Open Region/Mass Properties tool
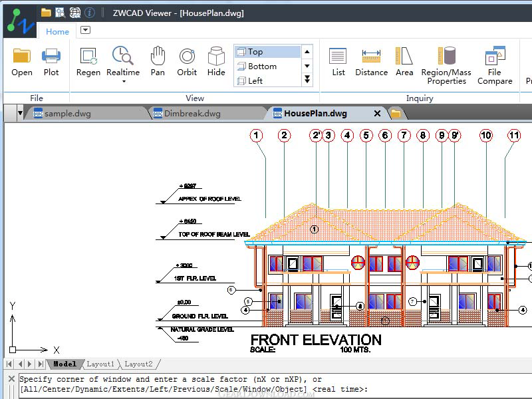532x399 pixels. (446, 66)
